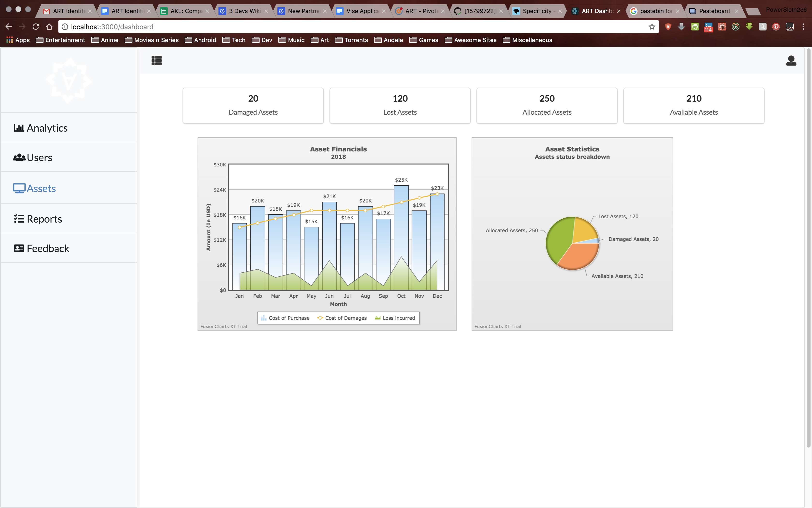Open the Dev bookmarks folder
The width and height of the screenshot is (812, 508).
pos(262,40)
